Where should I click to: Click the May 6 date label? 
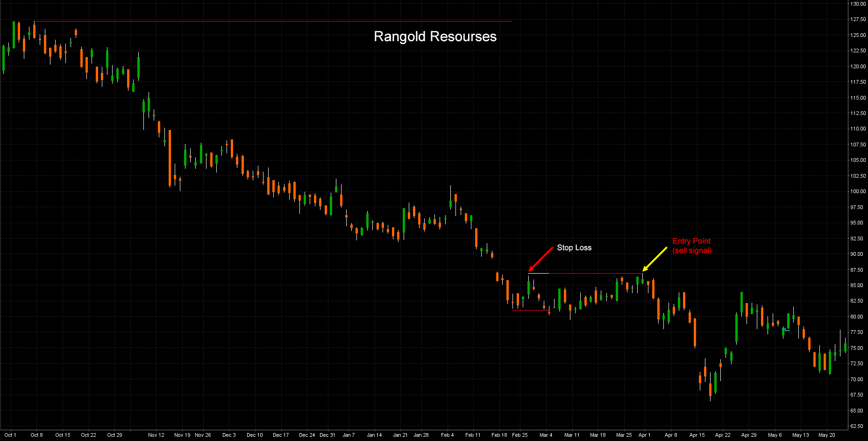(775, 435)
